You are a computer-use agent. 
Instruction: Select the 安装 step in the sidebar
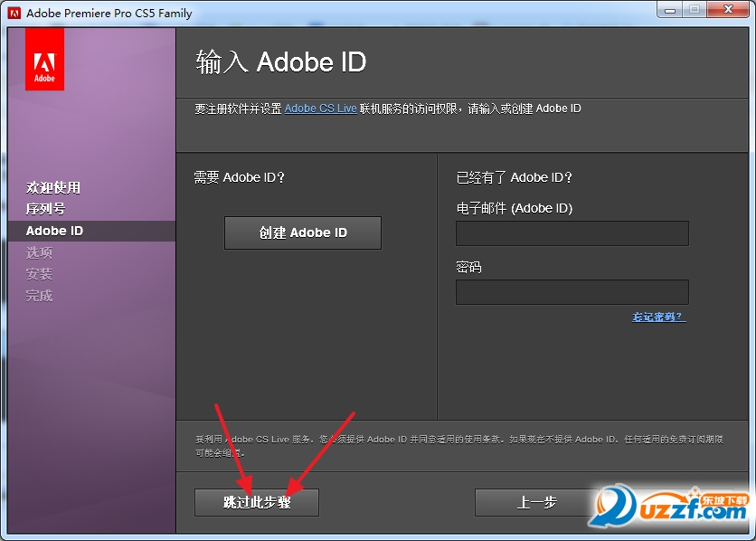[39, 274]
